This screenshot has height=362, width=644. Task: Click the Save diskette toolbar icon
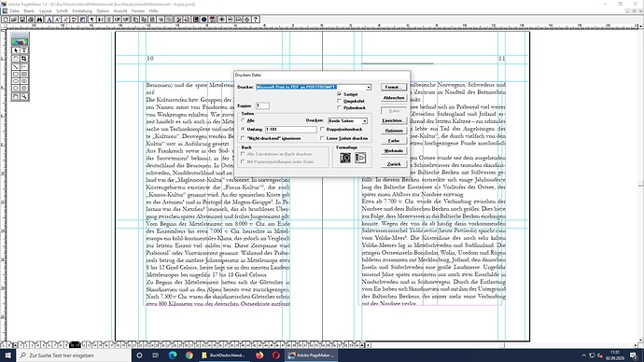tap(22, 20)
